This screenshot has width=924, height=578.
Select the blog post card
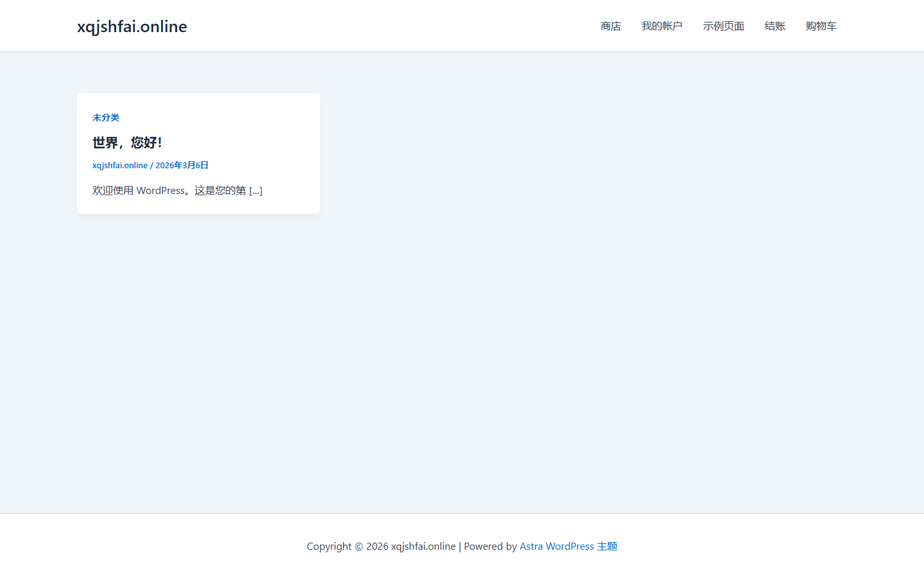tap(198, 153)
